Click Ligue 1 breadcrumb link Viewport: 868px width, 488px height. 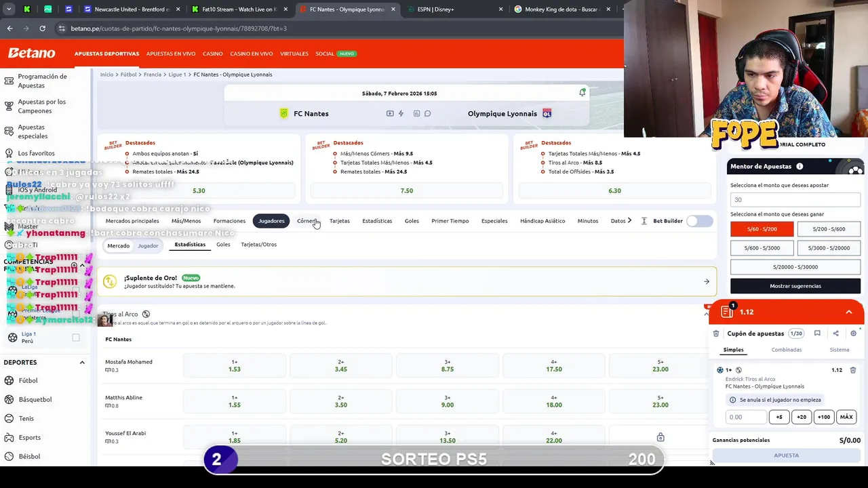[x=176, y=75]
